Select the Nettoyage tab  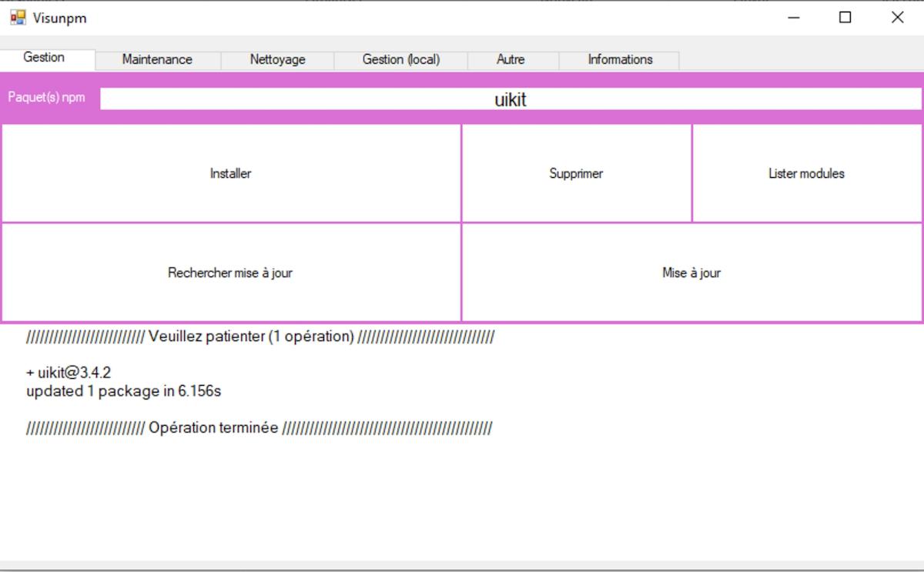coord(277,60)
